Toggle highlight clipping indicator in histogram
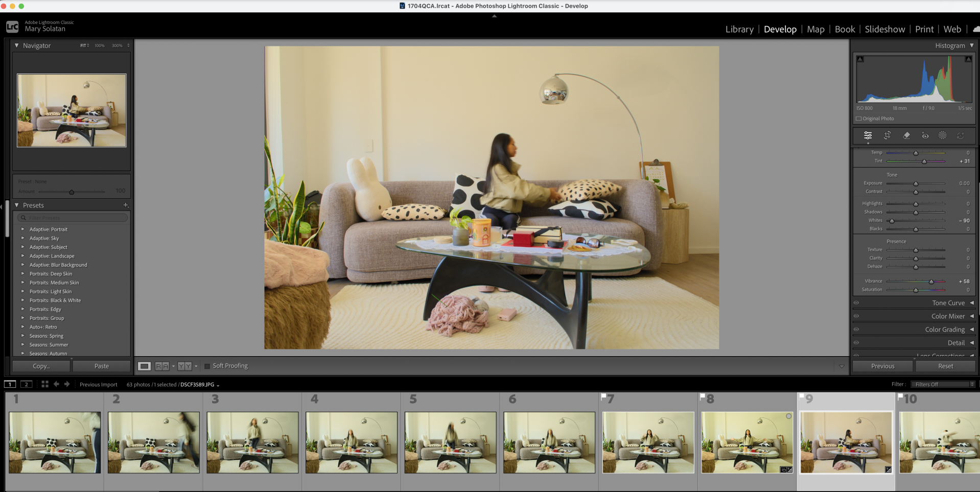980x492 pixels. coord(968,59)
